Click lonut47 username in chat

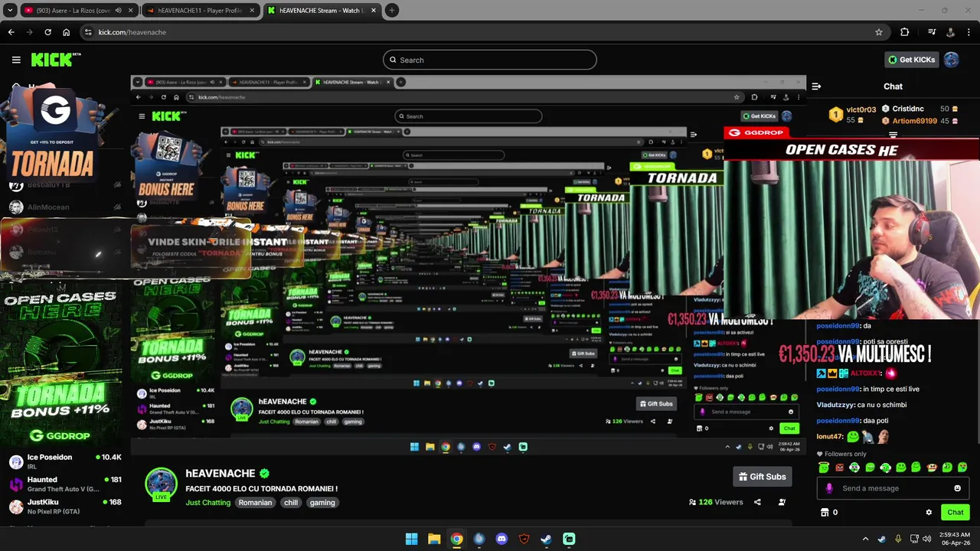pos(829,436)
